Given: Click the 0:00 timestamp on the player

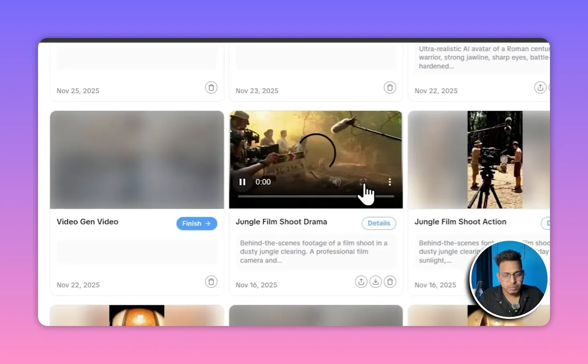Looking at the screenshot, I should click(263, 182).
